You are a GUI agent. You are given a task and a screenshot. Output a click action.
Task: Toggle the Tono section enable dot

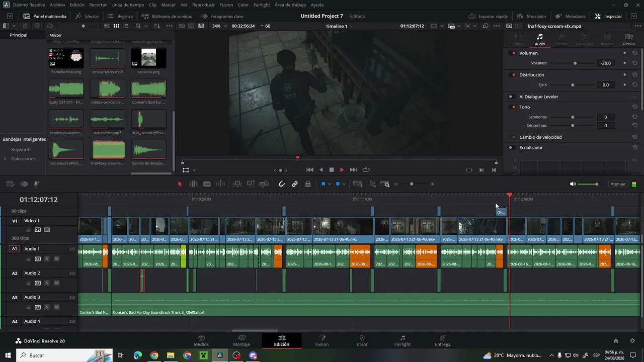(x=513, y=107)
